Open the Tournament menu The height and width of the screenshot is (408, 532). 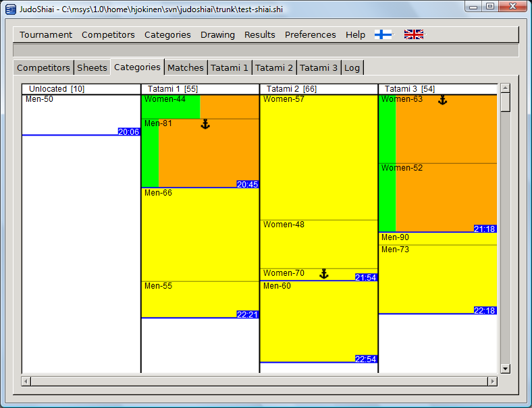(x=46, y=35)
